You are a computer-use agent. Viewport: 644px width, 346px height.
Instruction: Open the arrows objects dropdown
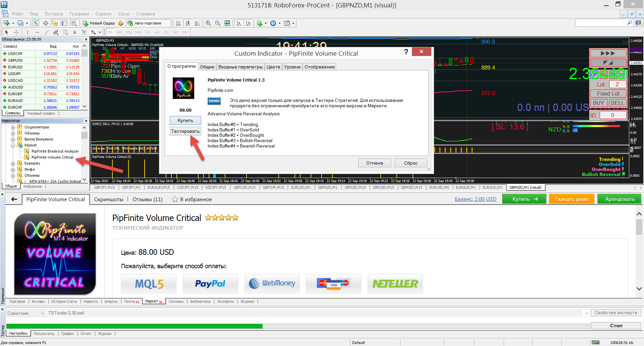tap(100, 32)
